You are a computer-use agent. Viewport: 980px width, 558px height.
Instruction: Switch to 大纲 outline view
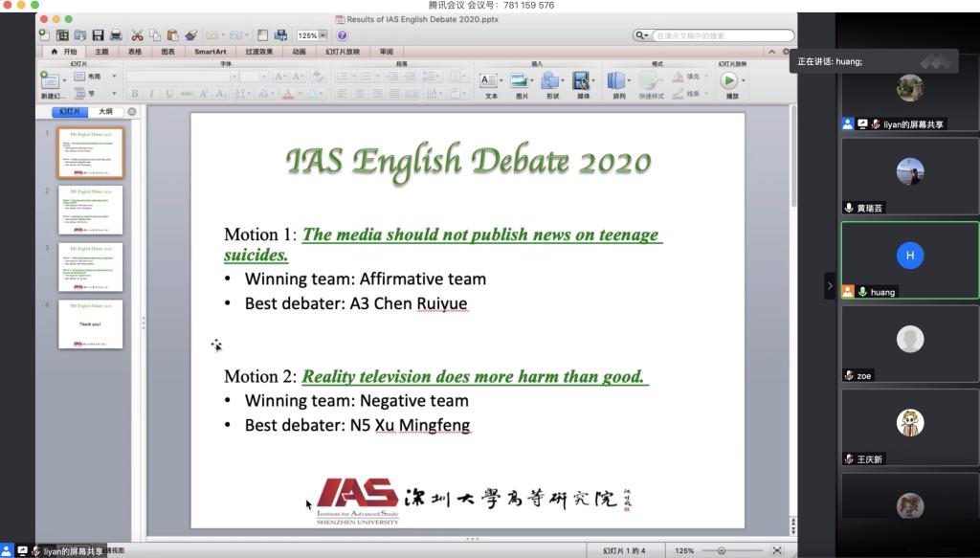pyautogui.click(x=105, y=112)
